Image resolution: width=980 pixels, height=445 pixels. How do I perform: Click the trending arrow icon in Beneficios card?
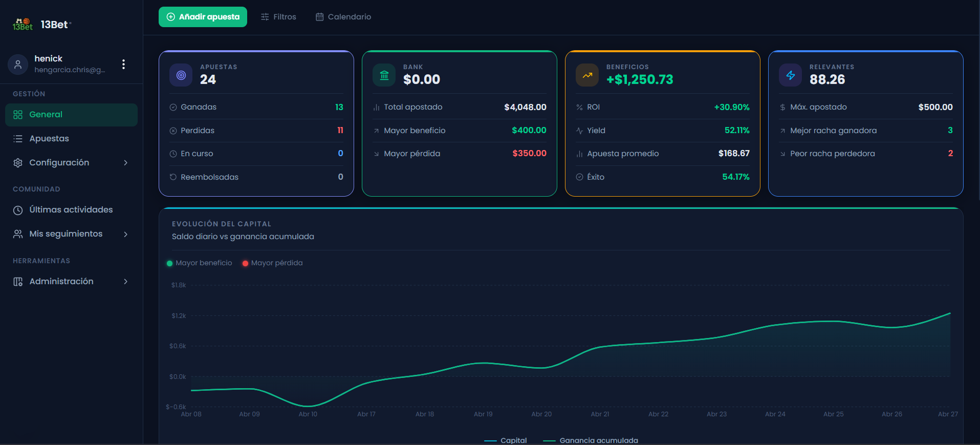pos(587,75)
